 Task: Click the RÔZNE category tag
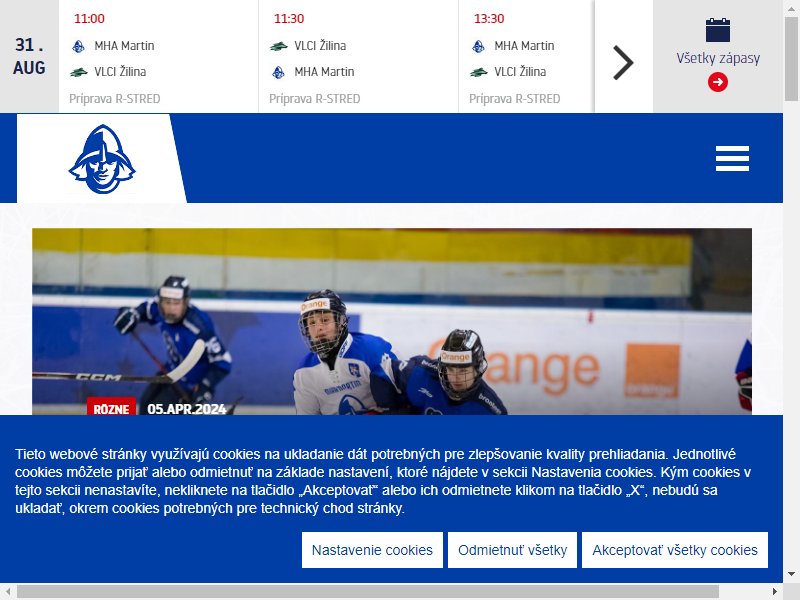(111, 407)
